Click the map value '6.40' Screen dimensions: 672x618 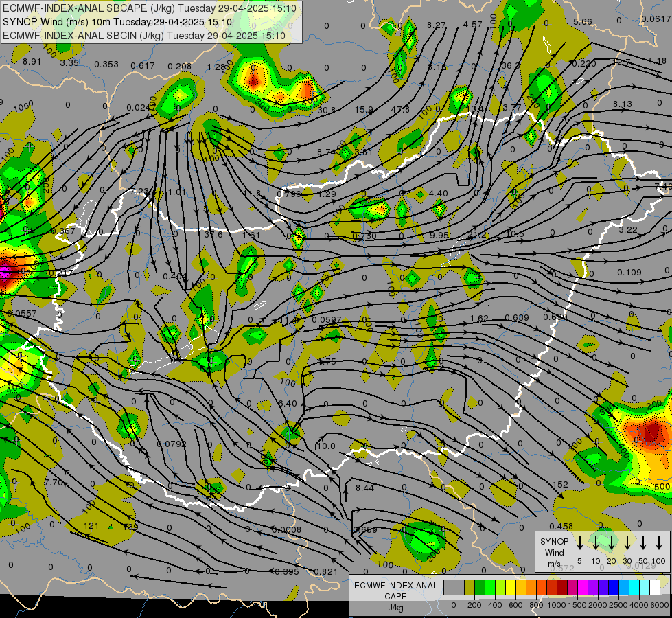tap(287, 403)
